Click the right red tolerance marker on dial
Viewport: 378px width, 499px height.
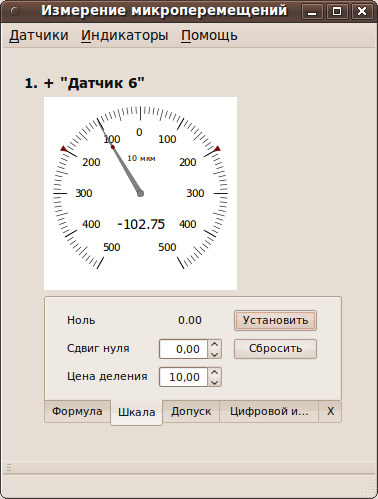[217, 148]
